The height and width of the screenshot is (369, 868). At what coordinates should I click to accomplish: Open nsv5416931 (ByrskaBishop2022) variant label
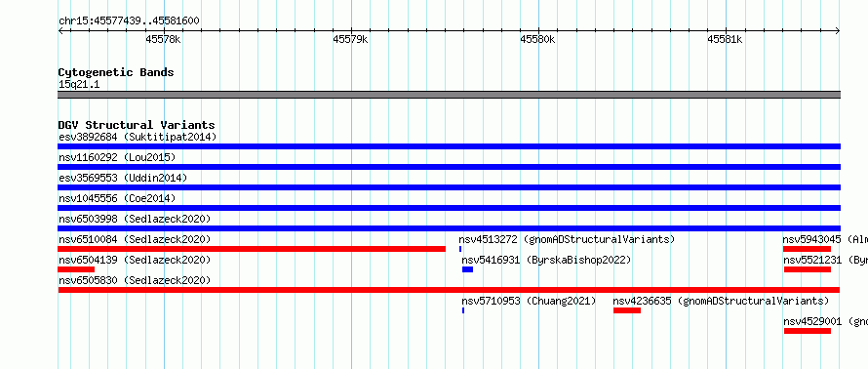click(546, 260)
